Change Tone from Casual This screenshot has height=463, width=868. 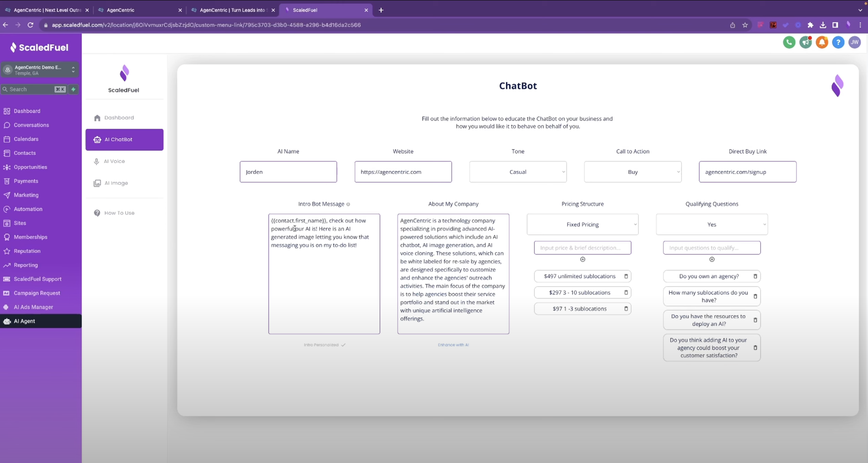518,172
